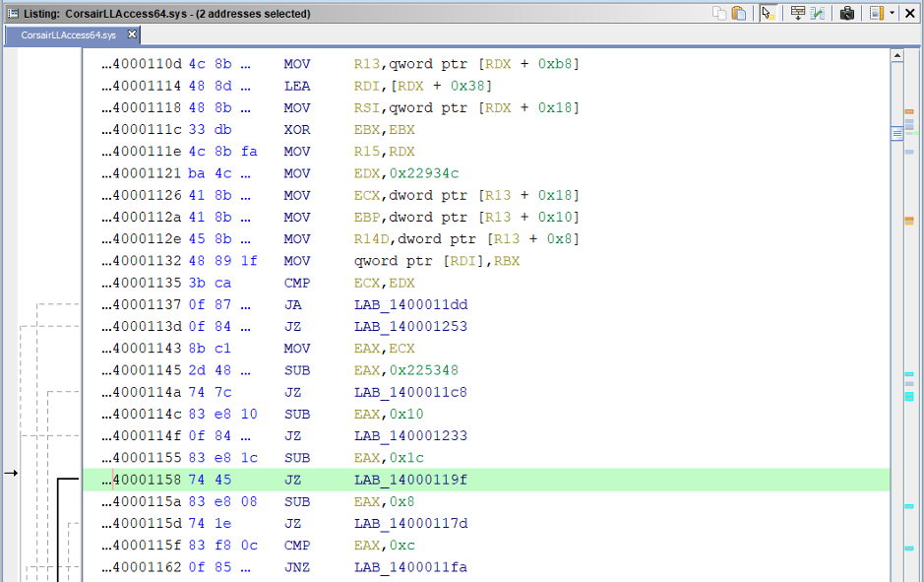Click the scrollbar up arrow
924x582 pixels.
[x=896, y=55]
